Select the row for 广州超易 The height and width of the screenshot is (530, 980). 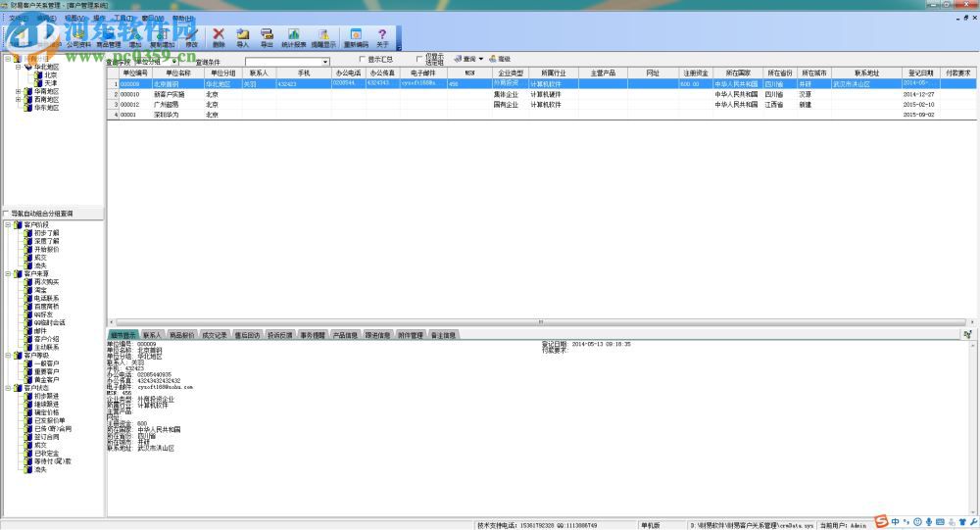tap(541, 105)
